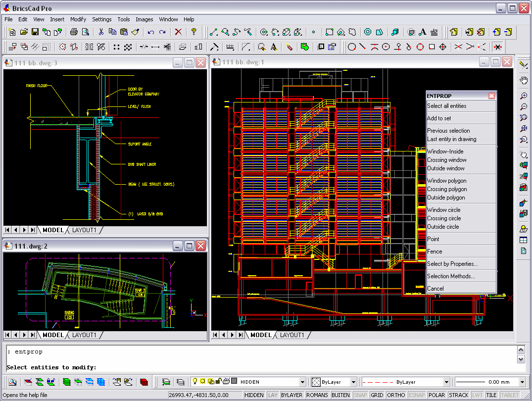The height and width of the screenshot is (401, 532).
Task: Click Cancel in ENTPROP menu
Action: tap(435, 289)
